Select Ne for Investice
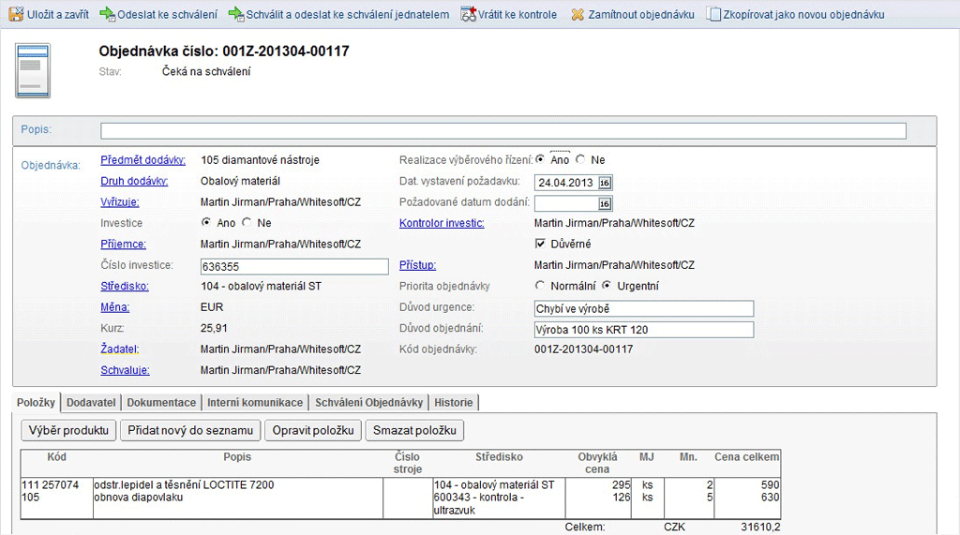960x535 pixels. click(250, 223)
